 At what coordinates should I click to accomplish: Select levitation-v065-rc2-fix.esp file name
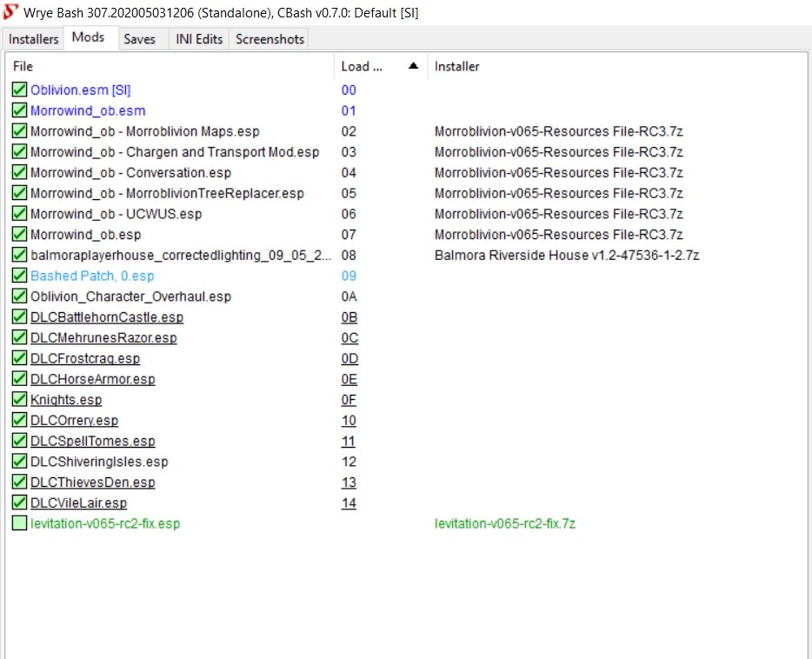105,524
